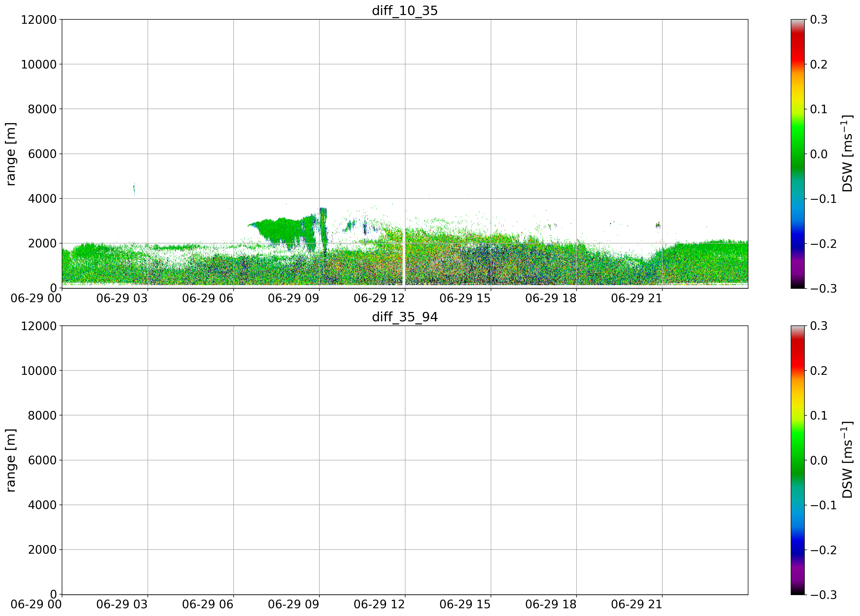Click the 2000 y-tick on diff_10_35
Image resolution: width=860 pixels, height=616 pixels.
(42, 244)
